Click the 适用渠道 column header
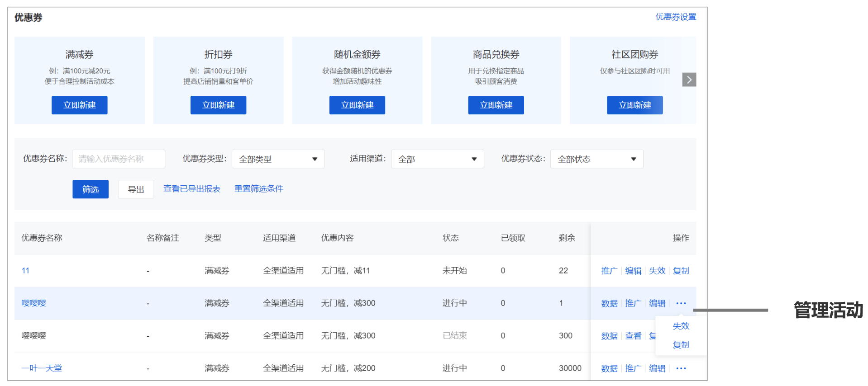 click(279, 238)
